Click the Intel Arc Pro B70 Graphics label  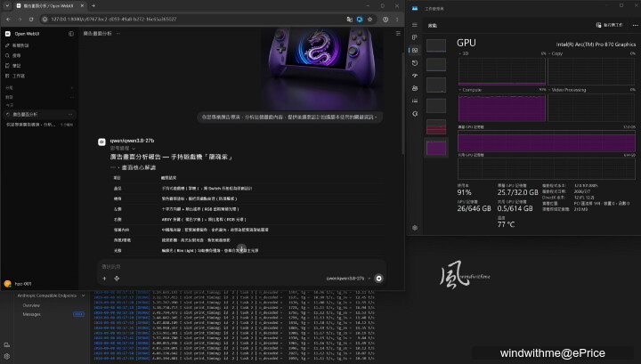(x=596, y=44)
